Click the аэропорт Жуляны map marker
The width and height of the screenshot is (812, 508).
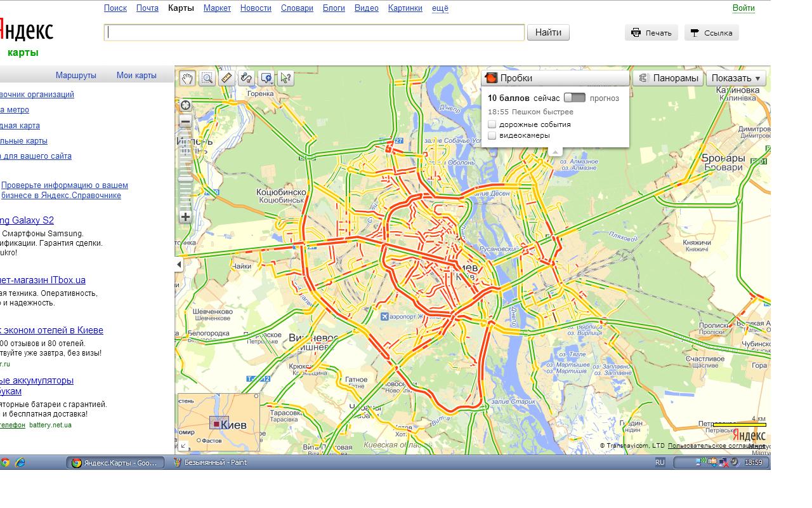[x=384, y=316]
